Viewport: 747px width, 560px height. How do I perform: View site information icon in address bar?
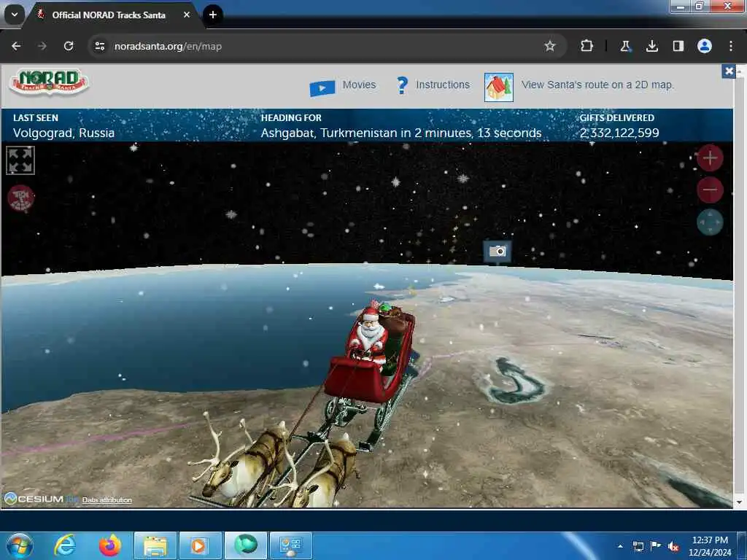click(x=99, y=46)
